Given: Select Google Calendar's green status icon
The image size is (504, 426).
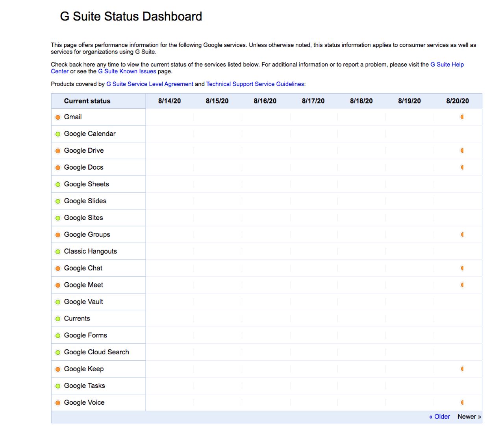Looking at the screenshot, I should (57, 134).
